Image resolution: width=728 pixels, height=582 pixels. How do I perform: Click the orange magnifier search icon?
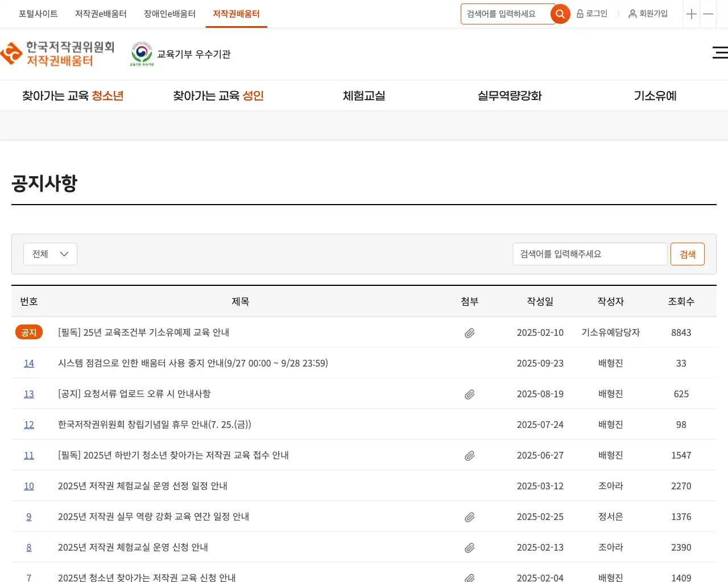tap(560, 14)
